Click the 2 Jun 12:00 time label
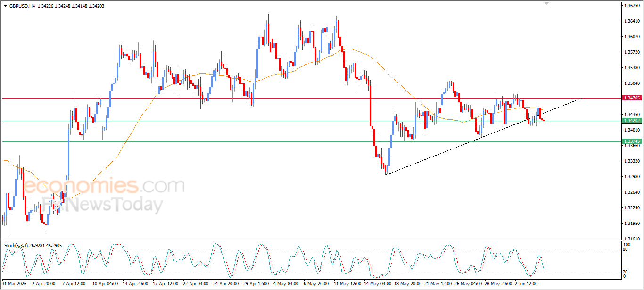 pos(527,284)
